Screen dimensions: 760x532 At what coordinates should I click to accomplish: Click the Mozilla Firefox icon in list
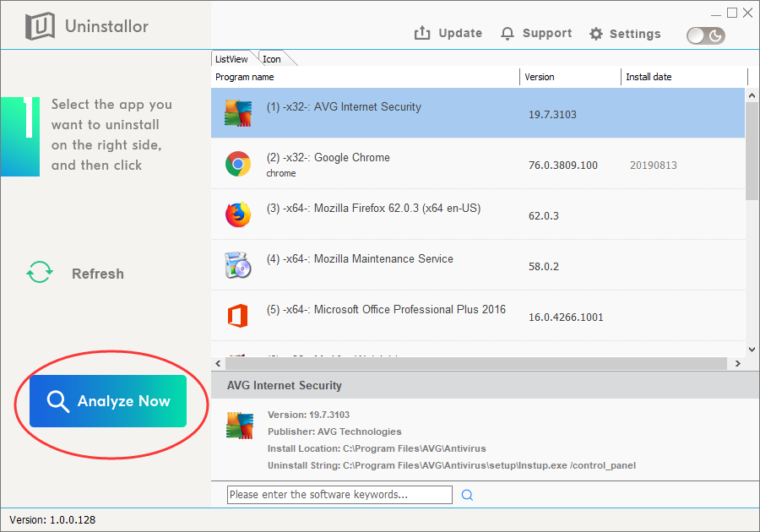click(238, 214)
